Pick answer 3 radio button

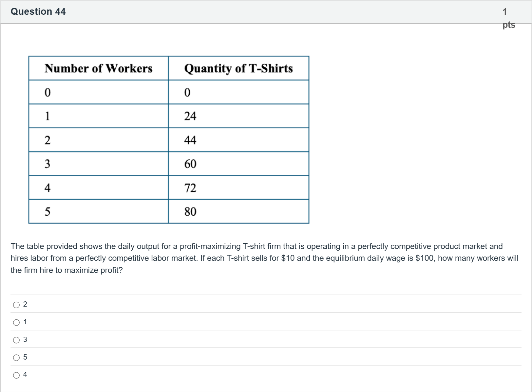click(16, 340)
